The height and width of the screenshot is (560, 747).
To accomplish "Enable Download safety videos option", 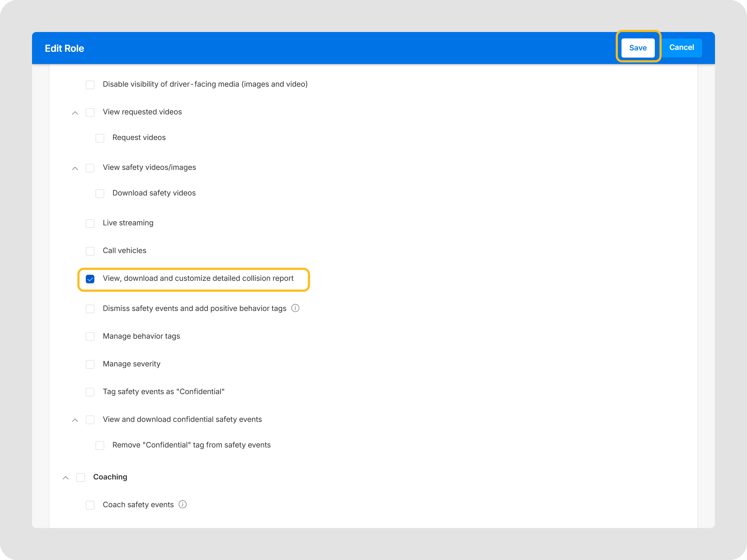I will coord(100,193).
